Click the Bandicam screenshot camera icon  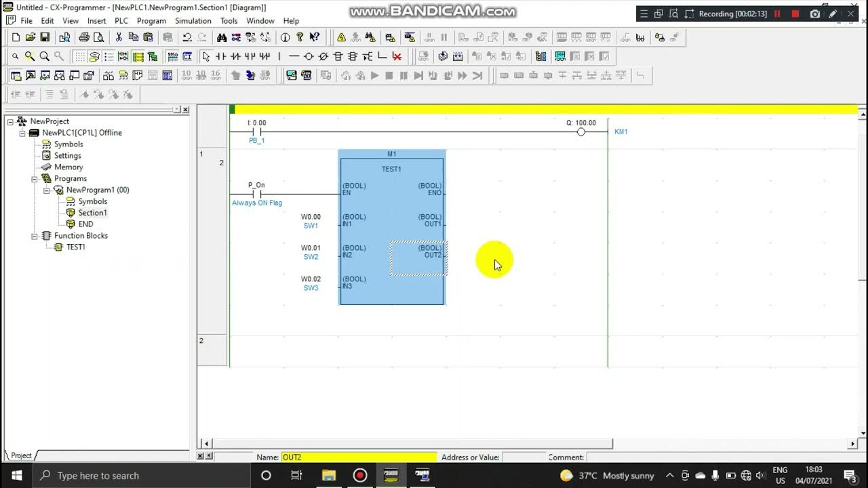[x=815, y=14]
